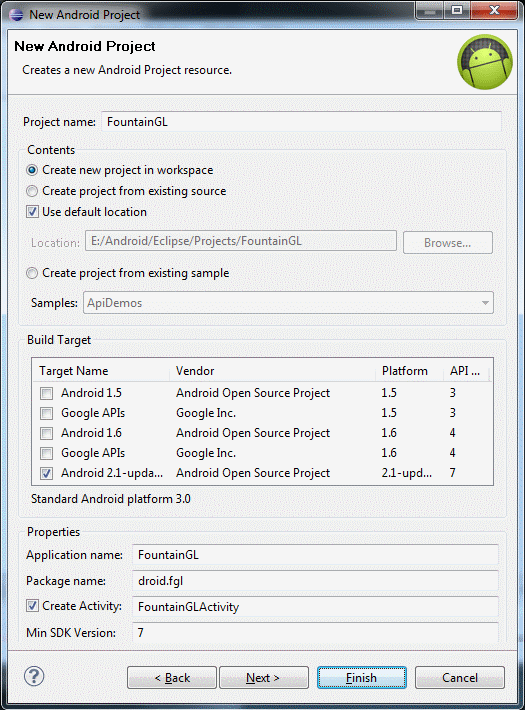Click the green Android robot logo
525x710 pixels.
tap(485, 62)
